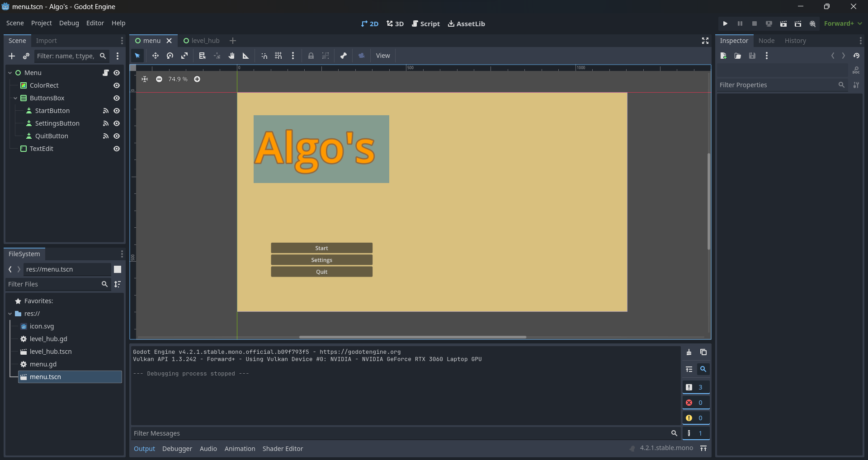Switch to the level_hub scene tab
Viewport: 868px width, 460px height.
tap(201, 41)
